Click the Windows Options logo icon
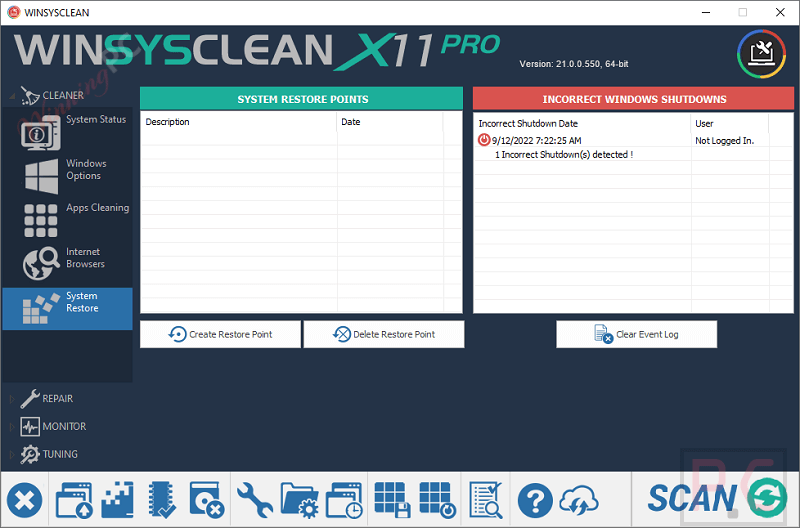Image resolution: width=800 pixels, height=528 pixels. point(41,177)
